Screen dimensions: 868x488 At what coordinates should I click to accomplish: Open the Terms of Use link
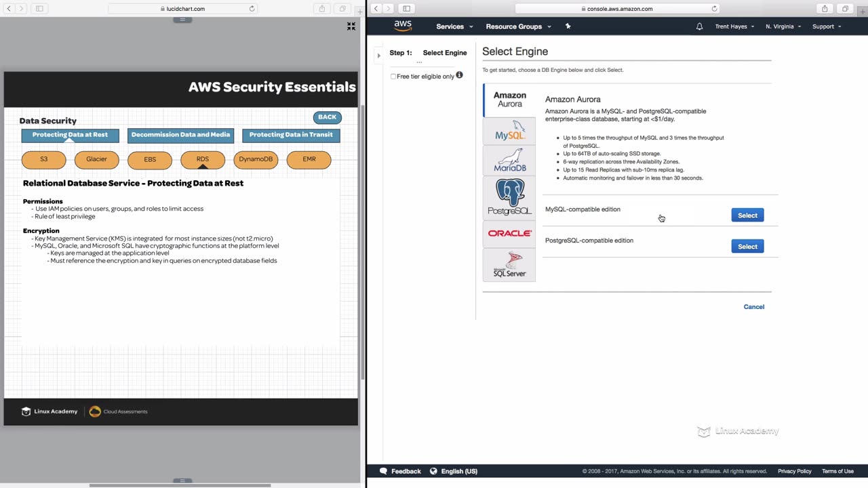[x=837, y=471]
